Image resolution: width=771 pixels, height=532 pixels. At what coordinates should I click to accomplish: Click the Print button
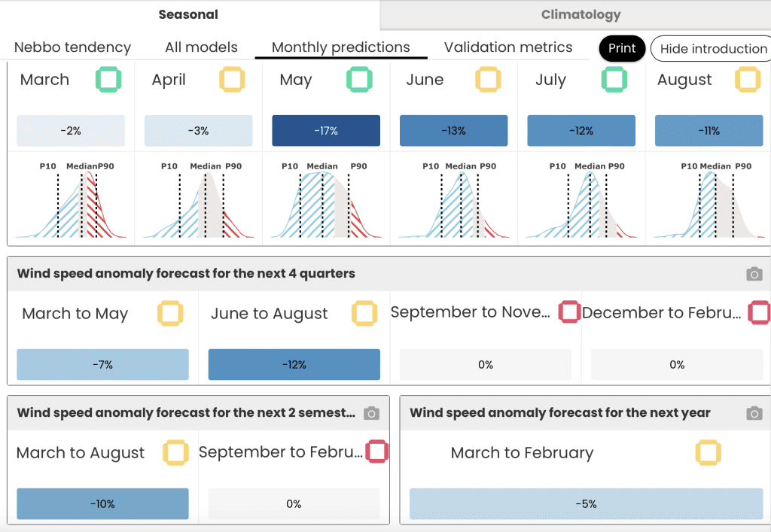(x=622, y=48)
